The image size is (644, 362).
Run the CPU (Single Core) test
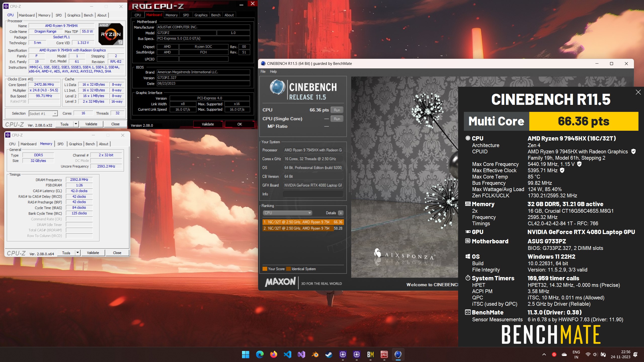click(337, 119)
